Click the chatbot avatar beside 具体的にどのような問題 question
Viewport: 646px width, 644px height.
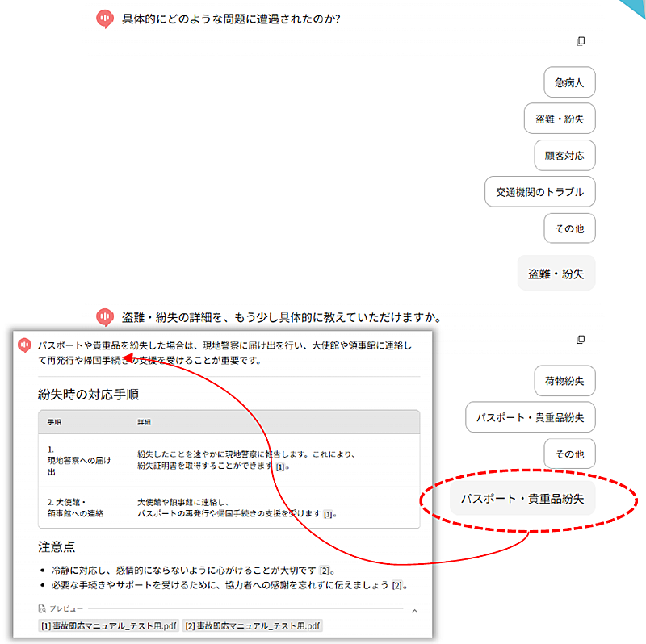(x=104, y=19)
